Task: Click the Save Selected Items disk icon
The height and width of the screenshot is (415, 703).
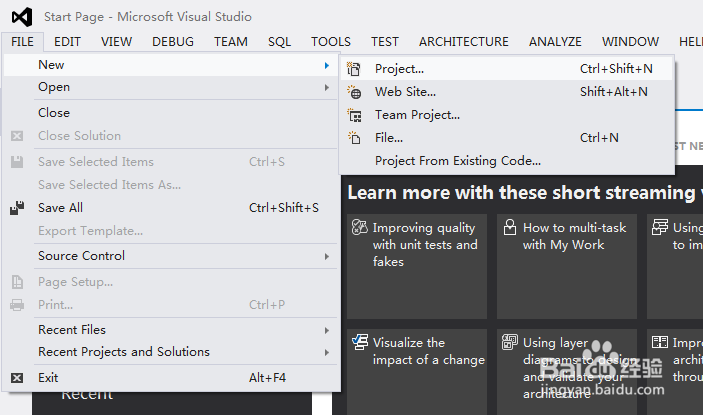Action: (17, 162)
